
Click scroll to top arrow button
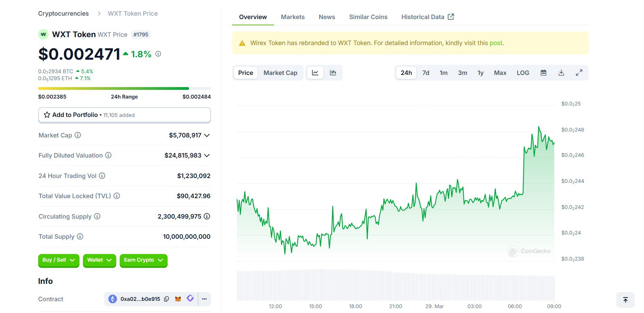pyautogui.click(x=625, y=300)
